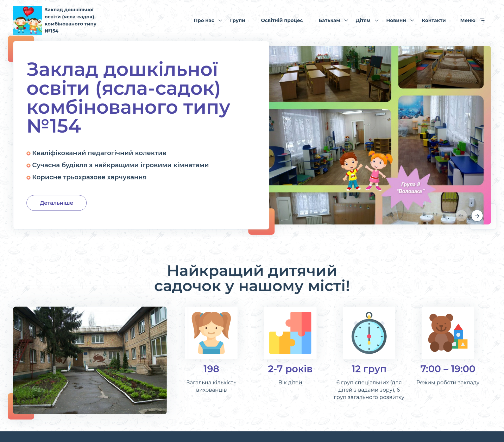
Task: Open the Контакти page link
Action: tap(434, 20)
